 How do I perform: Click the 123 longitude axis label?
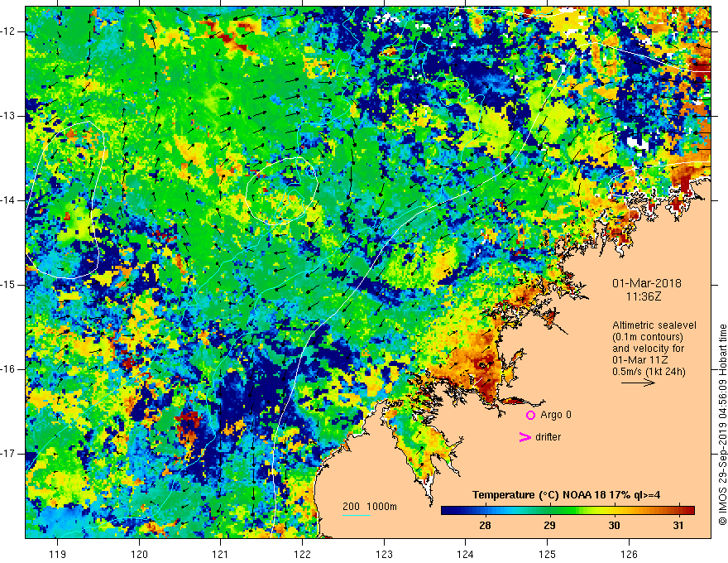[x=384, y=554]
